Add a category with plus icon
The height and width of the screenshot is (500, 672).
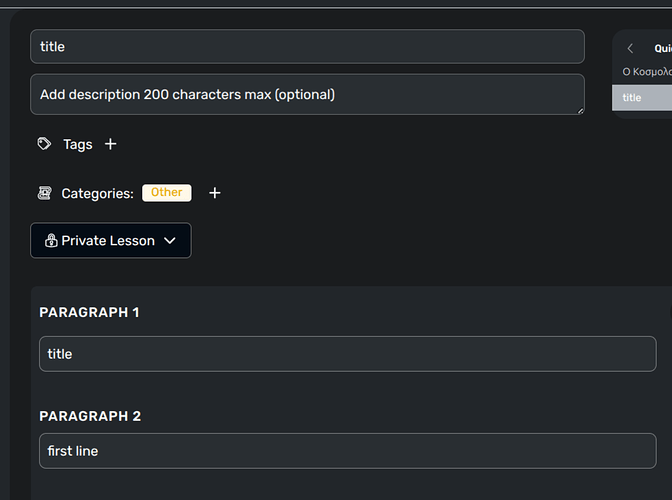(x=215, y=193)
